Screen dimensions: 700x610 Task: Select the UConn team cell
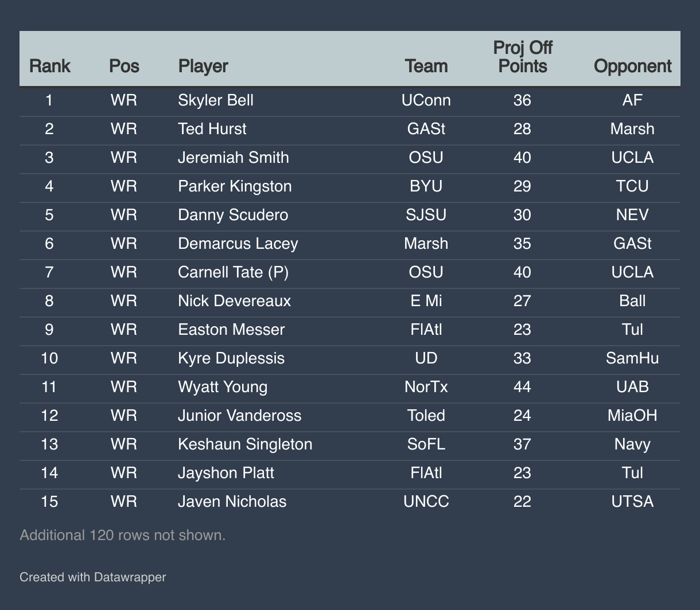click(x=426, y=100)
